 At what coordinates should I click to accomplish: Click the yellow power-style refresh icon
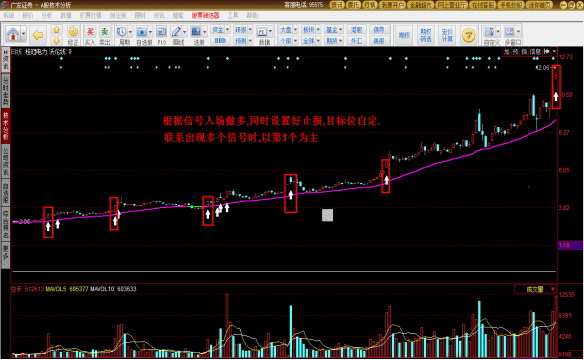click(73, 31)
